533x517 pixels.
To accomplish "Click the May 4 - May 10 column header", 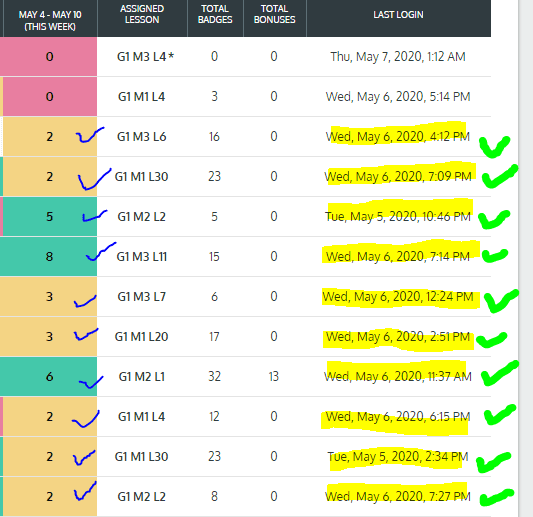I will (50, 20).
